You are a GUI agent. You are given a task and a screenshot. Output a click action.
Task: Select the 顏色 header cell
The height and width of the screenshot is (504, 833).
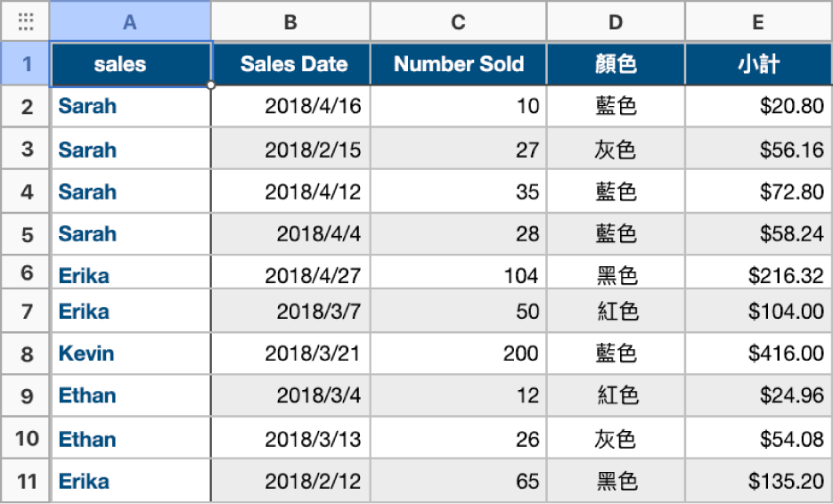pos(616,64)
